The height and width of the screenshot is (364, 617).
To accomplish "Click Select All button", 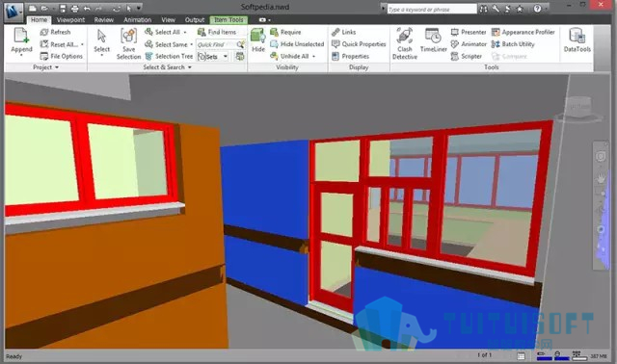I will click(163, 32).
